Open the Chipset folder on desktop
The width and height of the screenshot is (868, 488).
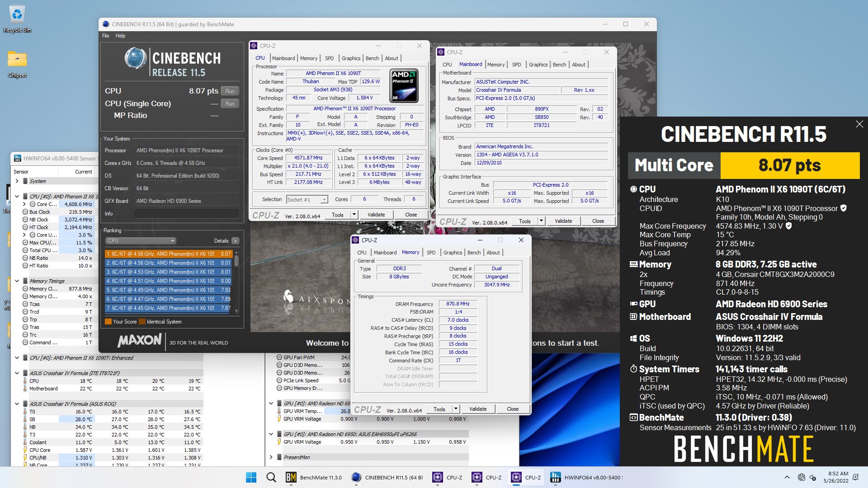[x=17, y=64]
